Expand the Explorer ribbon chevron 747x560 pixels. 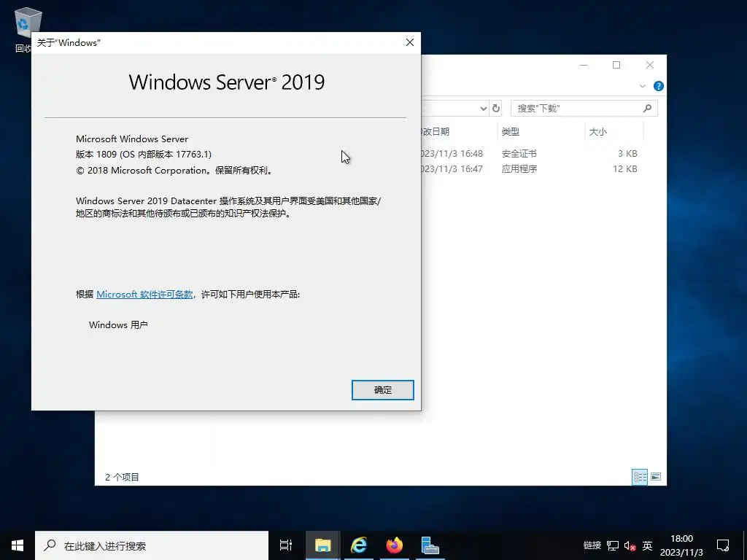point(642,86)
